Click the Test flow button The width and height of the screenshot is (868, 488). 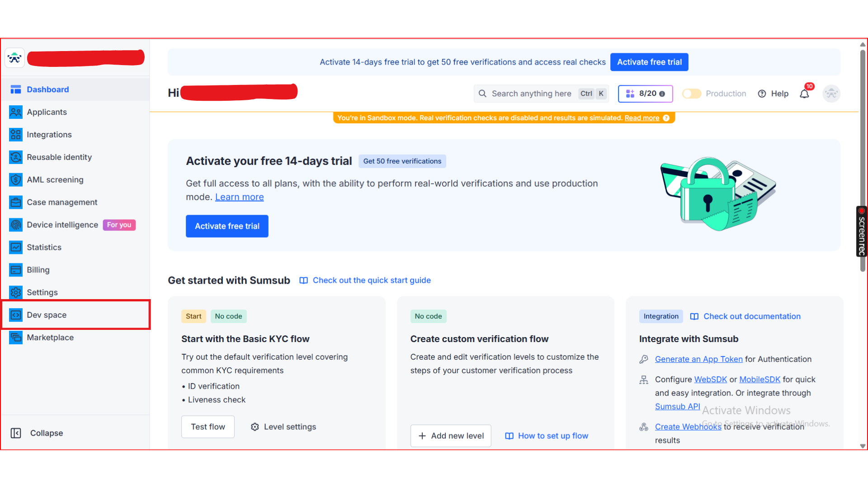click(208, 427)
